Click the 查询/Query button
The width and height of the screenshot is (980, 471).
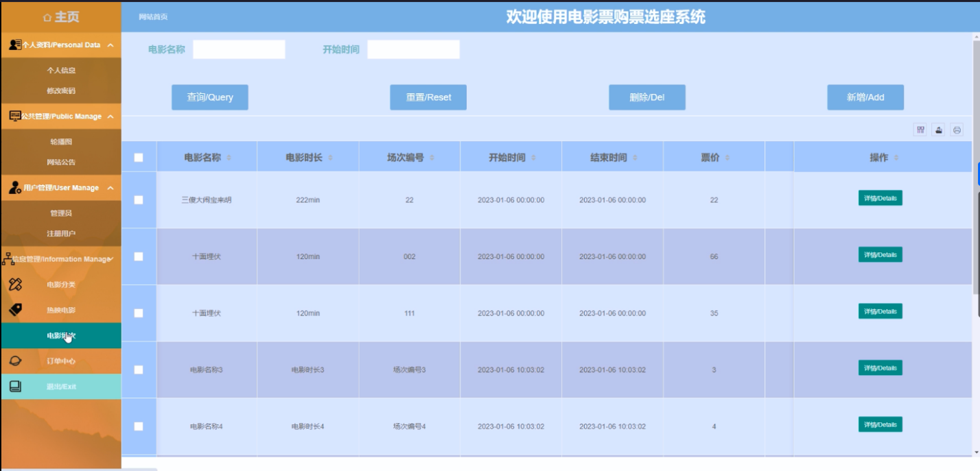[210, 97]
